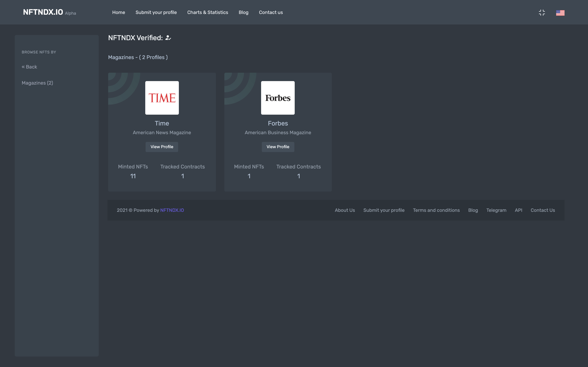
Task: View Profile for Time magazine
Action: (x=162, y=147)
